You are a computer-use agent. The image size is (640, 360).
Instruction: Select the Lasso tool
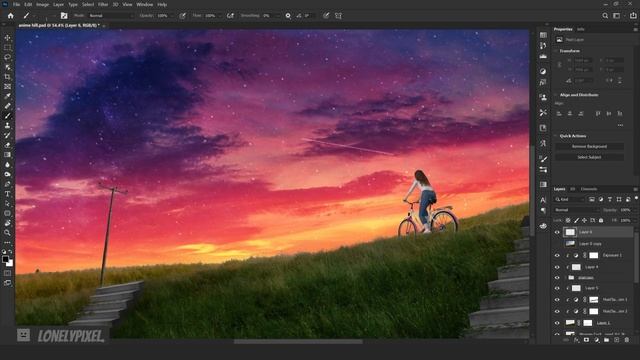tap(7, 57)
